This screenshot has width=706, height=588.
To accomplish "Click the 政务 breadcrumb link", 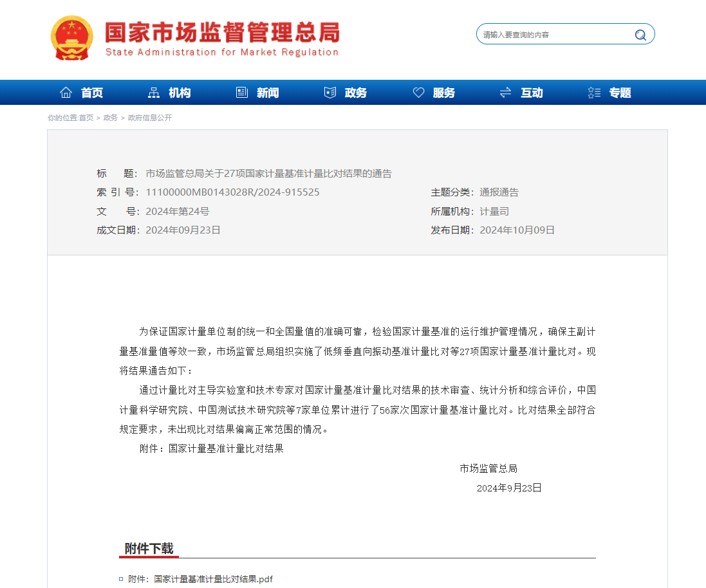I will click(111, 118).
